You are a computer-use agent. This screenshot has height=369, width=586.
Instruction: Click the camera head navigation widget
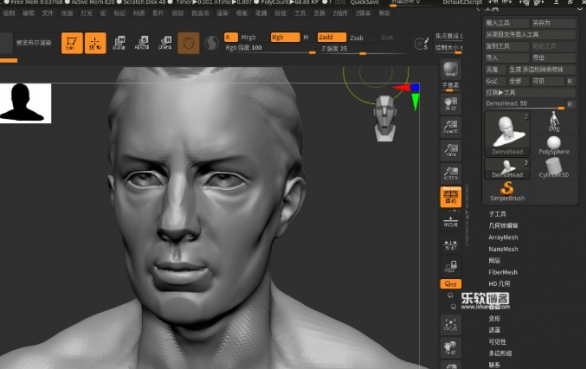pos(385,119)
